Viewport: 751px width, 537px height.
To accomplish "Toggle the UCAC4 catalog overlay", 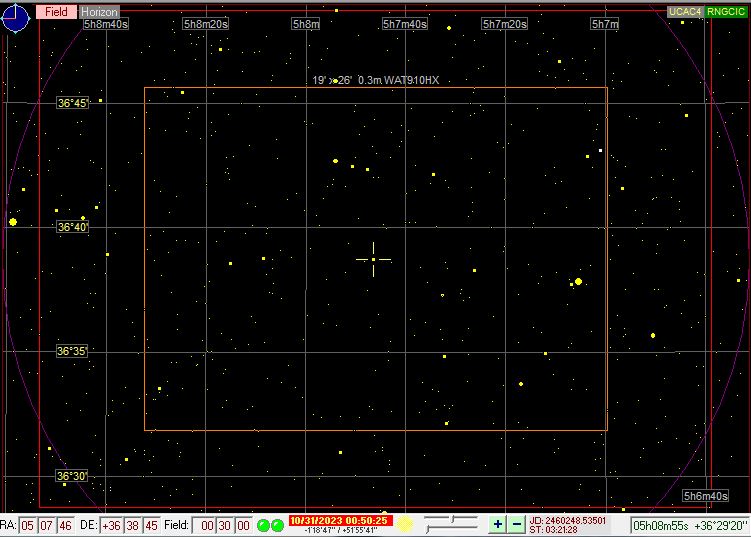I will pyautogui.click(x=685, y=12).
